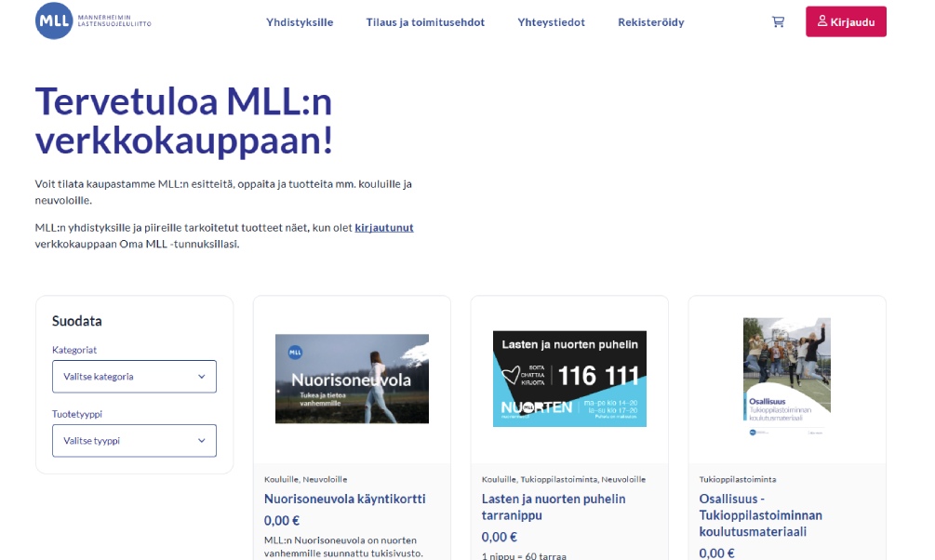Follow the kirjautunut link
The width and height of the screenshot is (935, 560).
384,227
